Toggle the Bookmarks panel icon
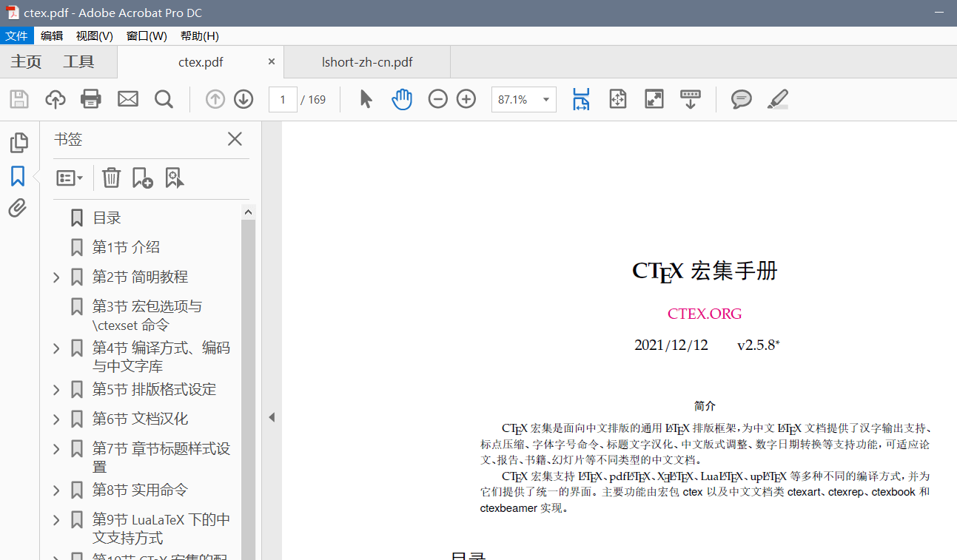Image resolution: width=957 pixels, height=560 pixels. click(18, 176)
